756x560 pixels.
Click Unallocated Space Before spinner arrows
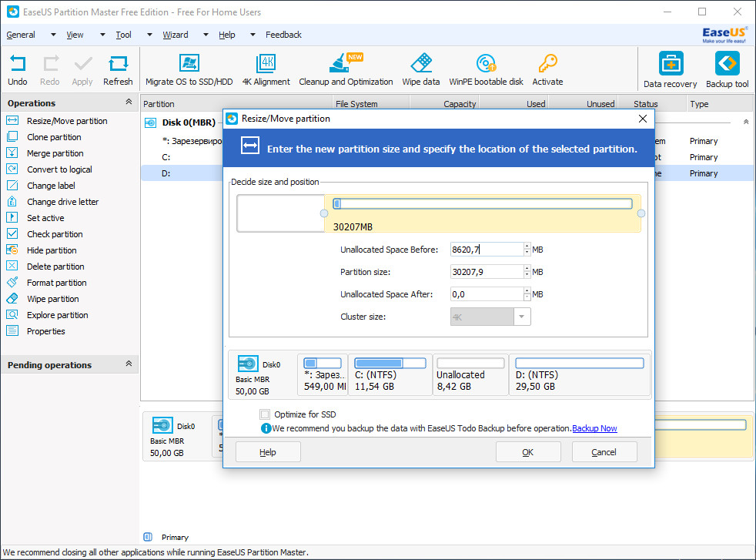(527, 250)
